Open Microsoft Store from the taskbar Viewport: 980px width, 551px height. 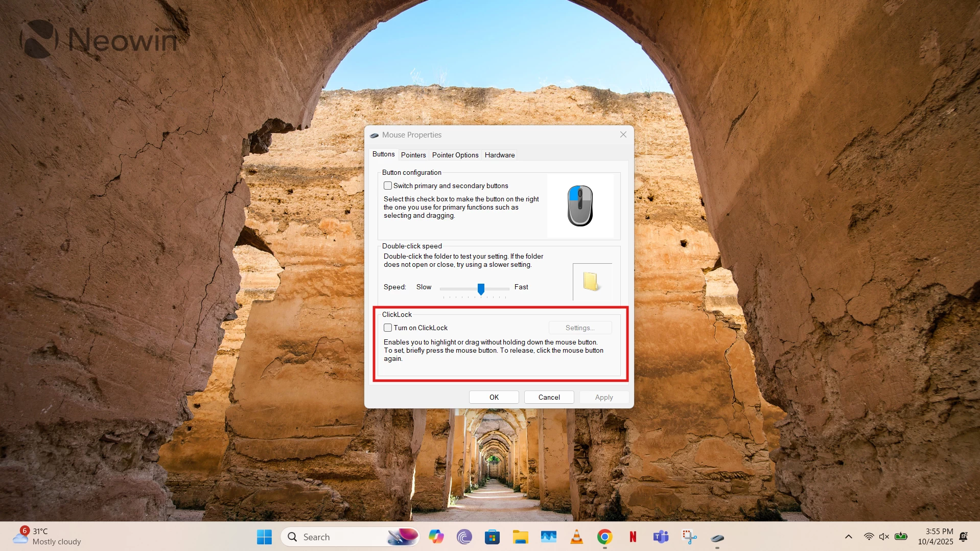click(x=492, y=537)
